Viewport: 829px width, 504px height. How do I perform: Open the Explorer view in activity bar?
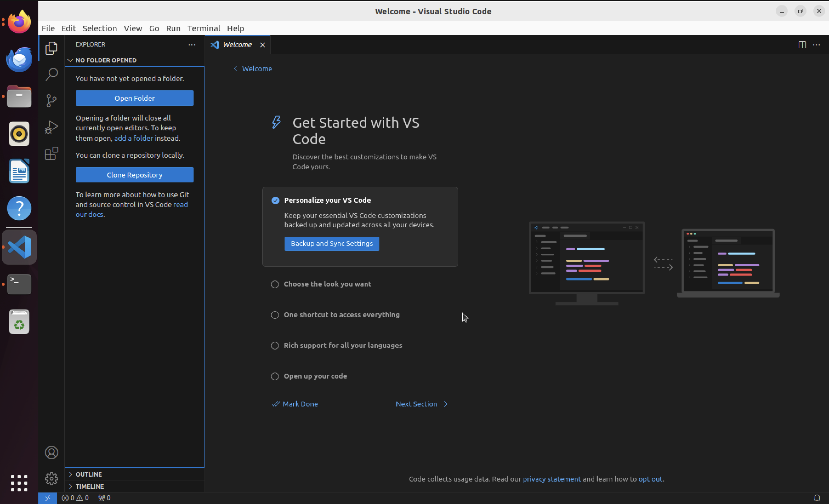51,48
